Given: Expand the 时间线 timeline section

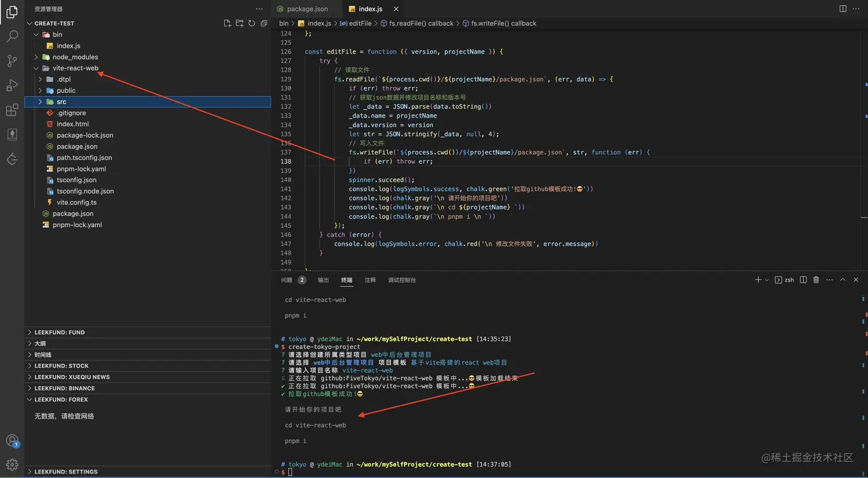Looking at the screenshot, I should (x=148, y=355).
